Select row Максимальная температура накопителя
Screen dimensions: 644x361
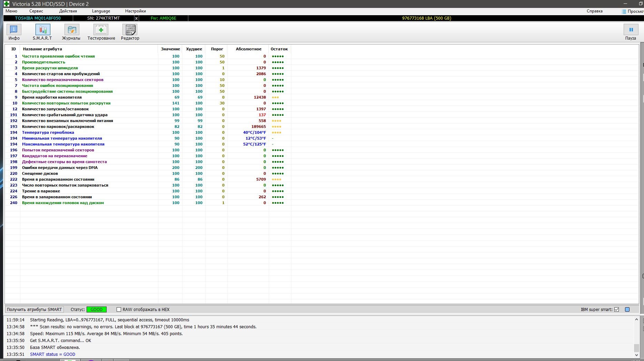point(148,144)
